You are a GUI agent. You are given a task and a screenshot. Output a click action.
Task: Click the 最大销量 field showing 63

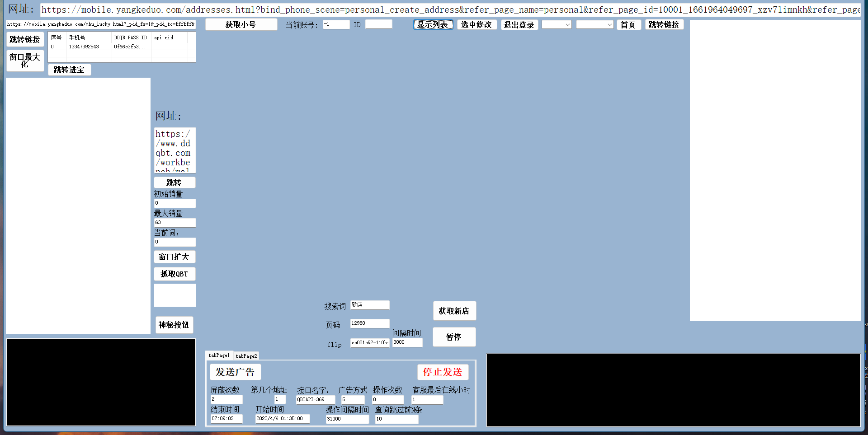tap(175, 223)
